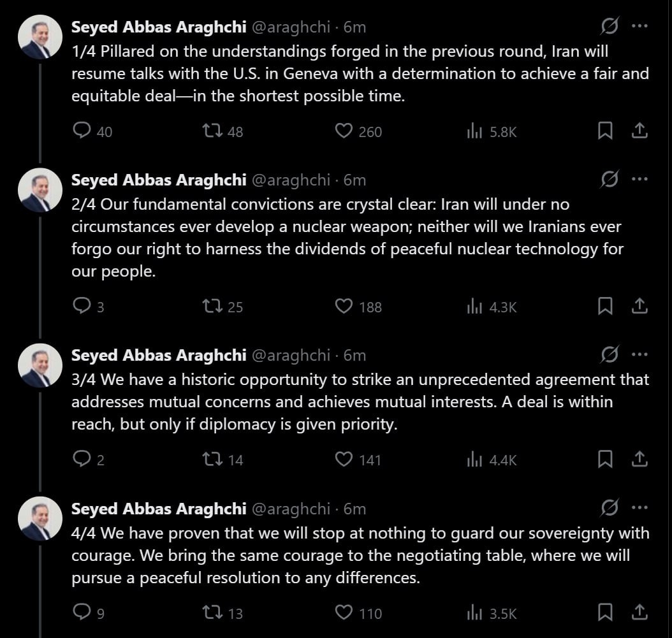Open @araghchi handle on first tweet
672x638 pixels.
pos(291,27)
